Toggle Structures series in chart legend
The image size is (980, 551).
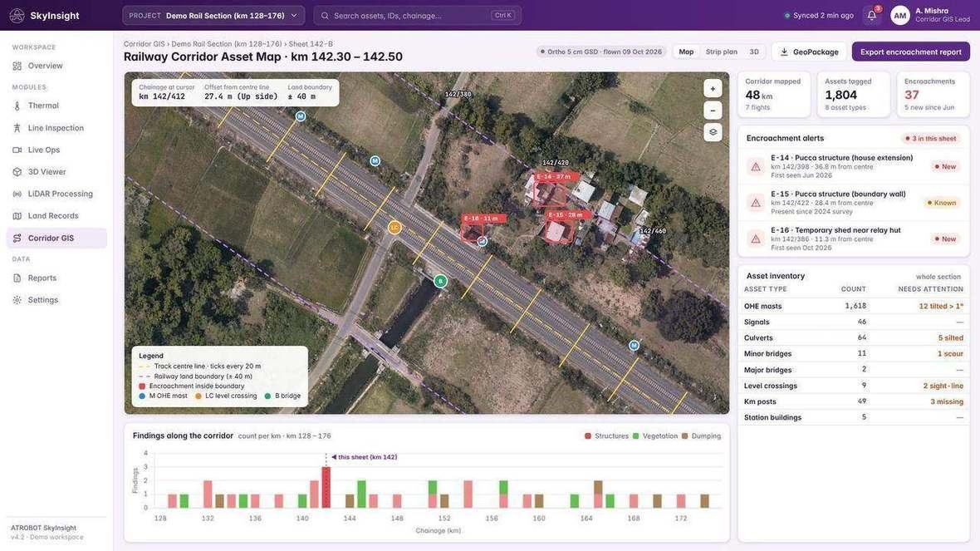[606, 436]
